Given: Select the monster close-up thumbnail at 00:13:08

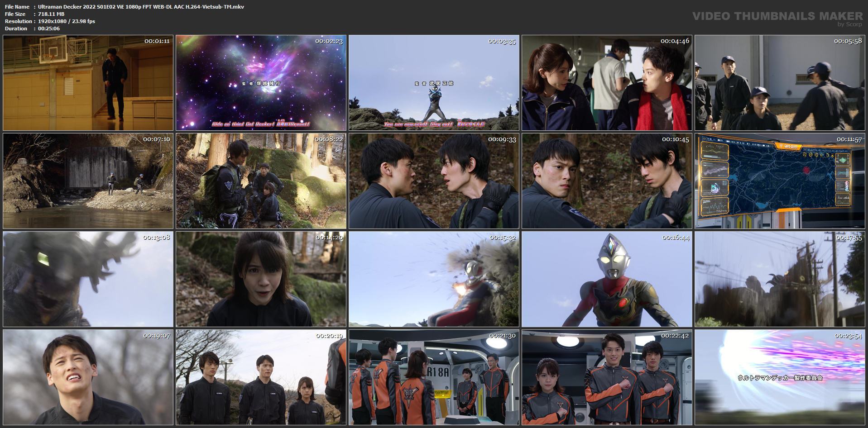Looking at the screenshot, I should [x=88, y=279].
